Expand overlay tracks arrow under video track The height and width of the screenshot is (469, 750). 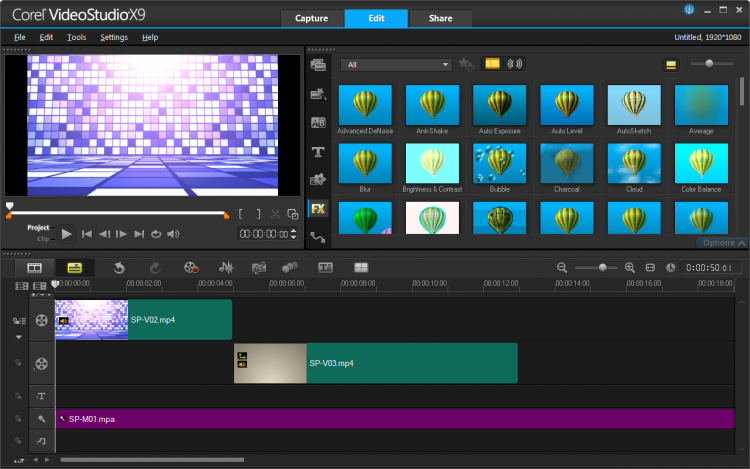pyautogui.click(x=18, y=337)
